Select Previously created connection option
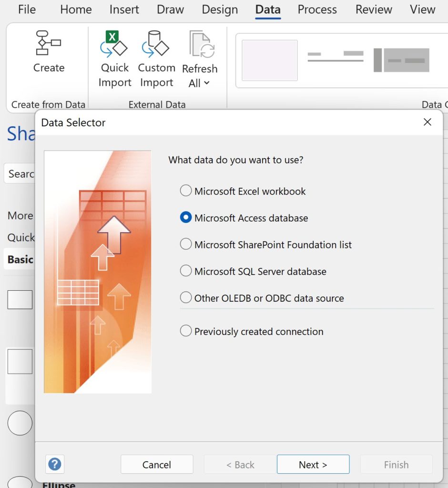 186,330
